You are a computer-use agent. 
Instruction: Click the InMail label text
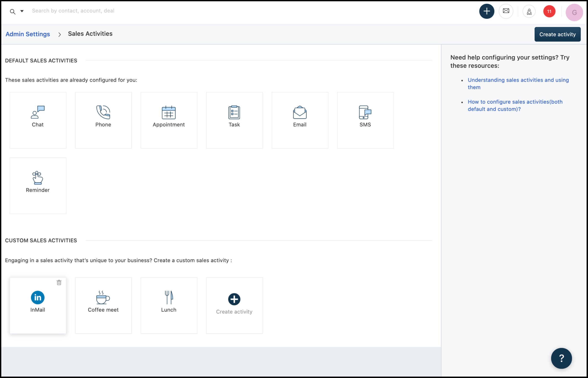[38, 310]
